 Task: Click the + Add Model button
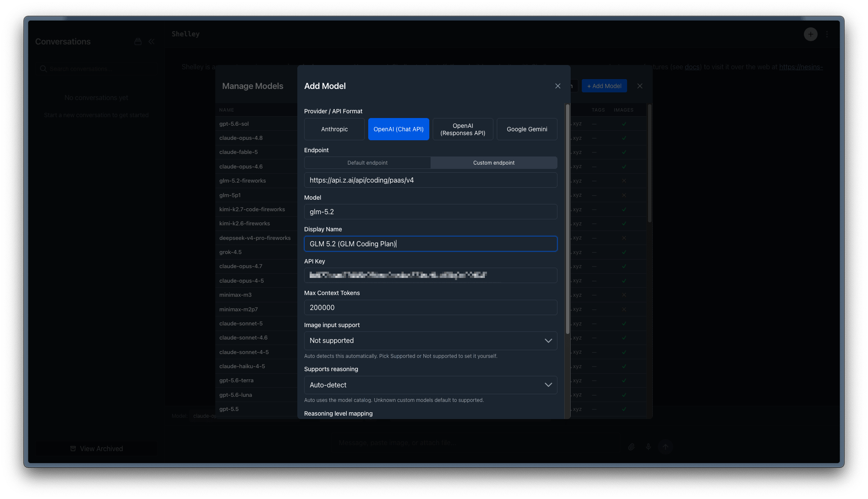604,86
